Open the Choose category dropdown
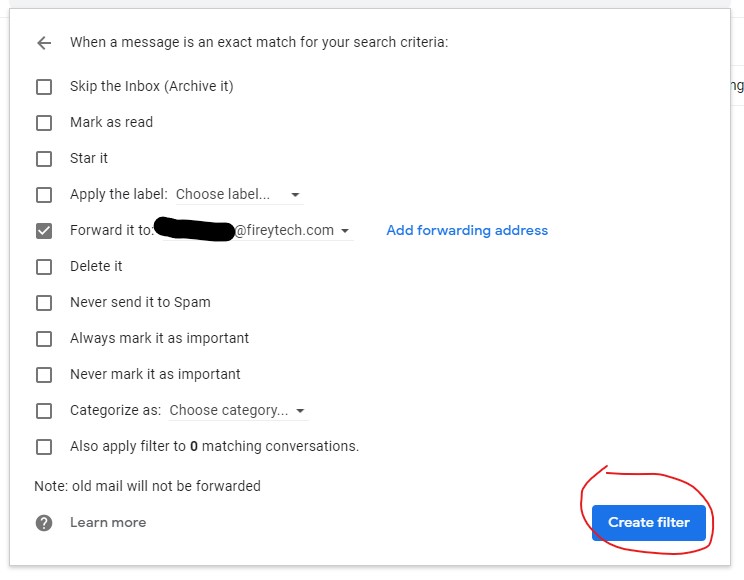The image size is (744, 580). coord(237,411)
